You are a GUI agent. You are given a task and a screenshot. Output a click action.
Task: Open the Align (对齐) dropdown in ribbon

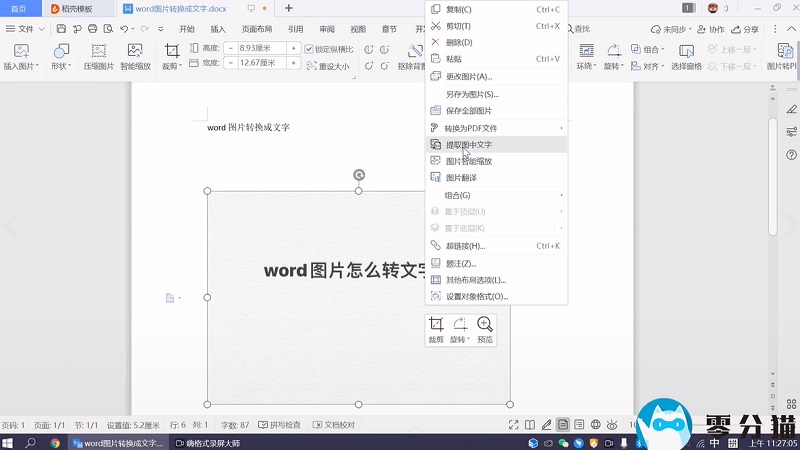[x=647, y=66]
